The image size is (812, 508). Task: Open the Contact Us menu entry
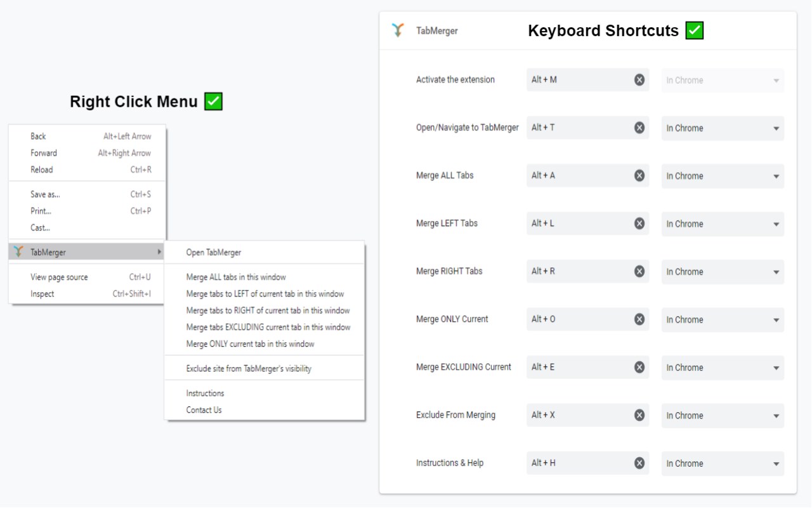coord(204,410)
